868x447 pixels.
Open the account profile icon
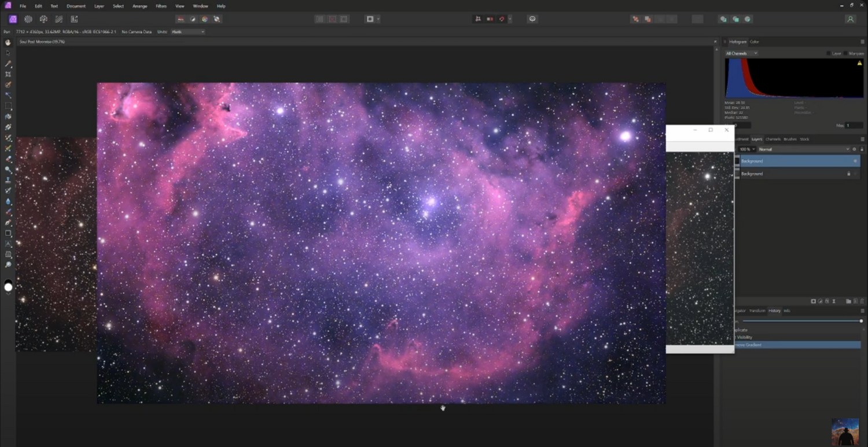click(850, 19)
